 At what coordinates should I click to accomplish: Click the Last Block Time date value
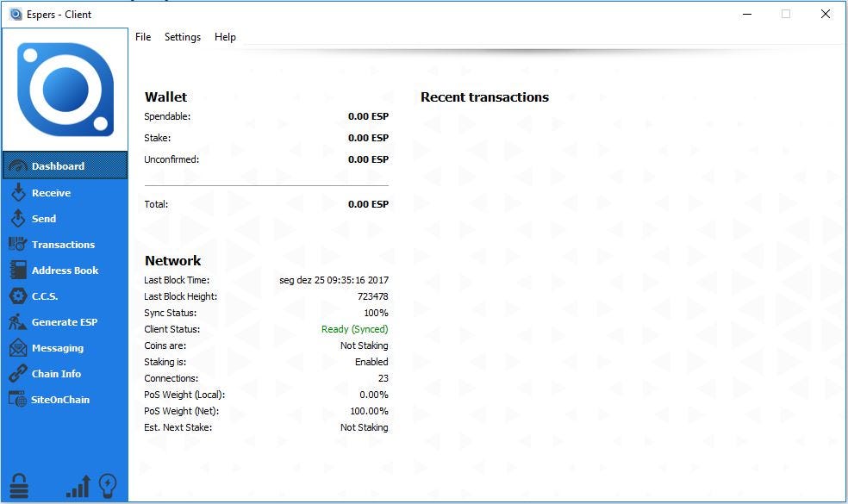coord(334,280)
